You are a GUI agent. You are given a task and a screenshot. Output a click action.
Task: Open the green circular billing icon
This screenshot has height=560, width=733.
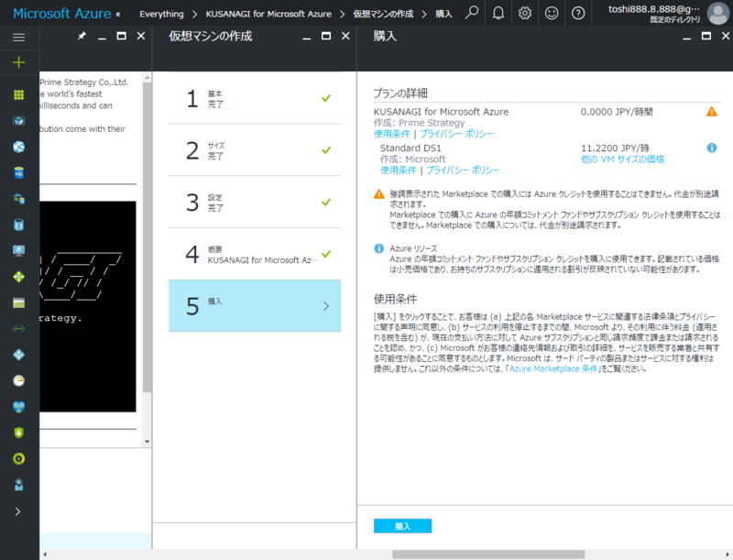coord(18,458)
